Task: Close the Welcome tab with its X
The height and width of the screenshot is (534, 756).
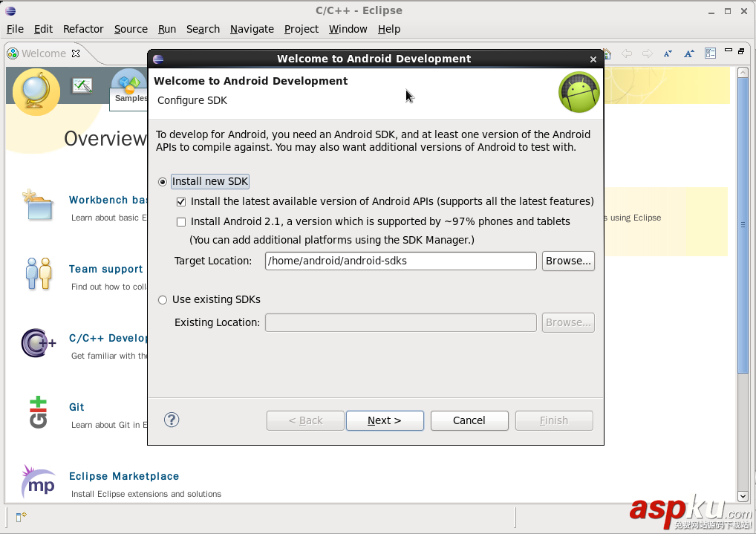Action: tap(76, 53)
